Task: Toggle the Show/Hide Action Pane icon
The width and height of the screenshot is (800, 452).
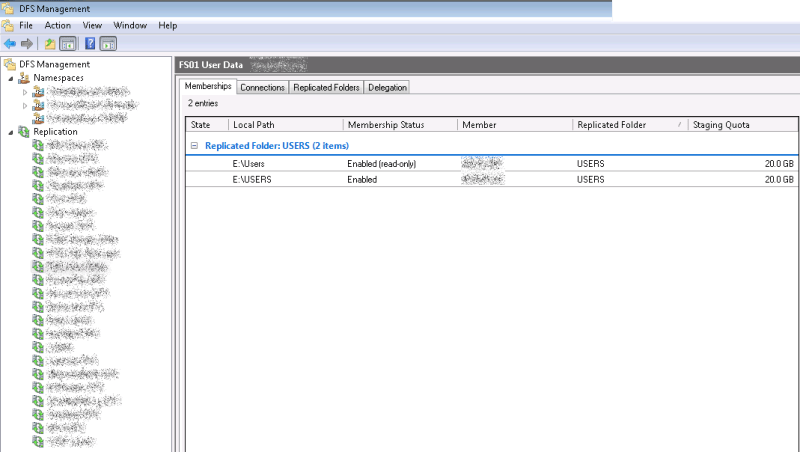Action: pos(108,44)
